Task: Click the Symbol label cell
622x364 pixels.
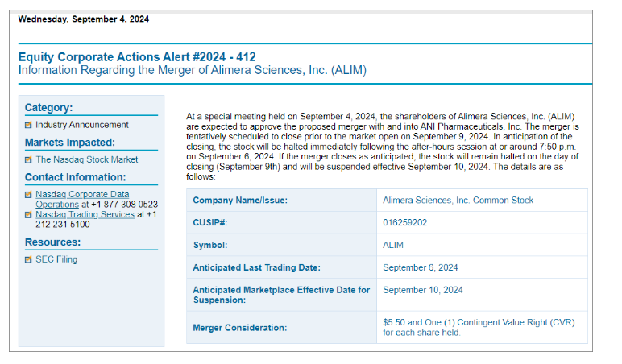Action: 281,245
